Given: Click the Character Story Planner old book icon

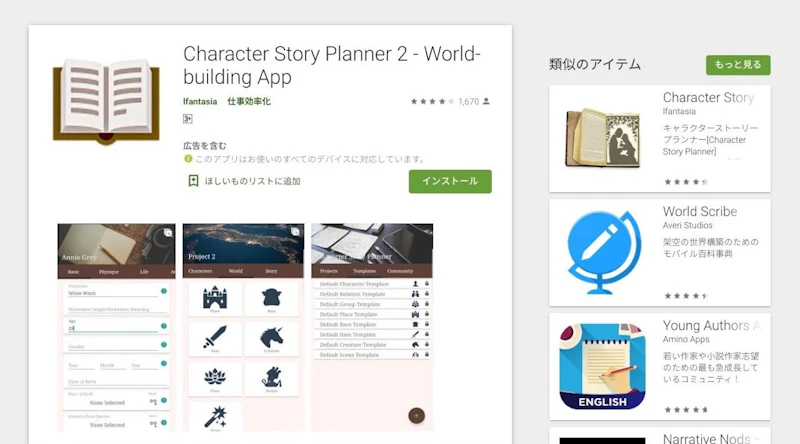Looking at the screenshot, I should (x=603, y=138).
